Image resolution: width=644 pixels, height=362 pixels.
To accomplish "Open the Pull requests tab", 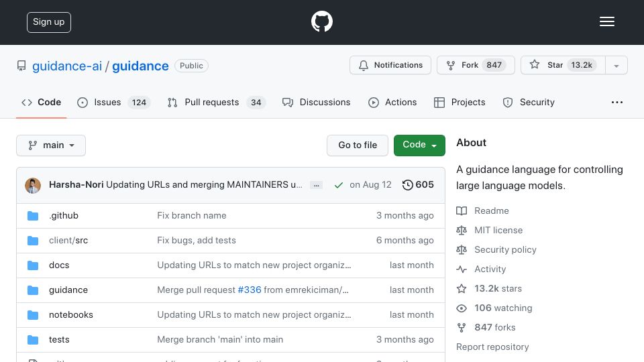I will coord(217,102).
